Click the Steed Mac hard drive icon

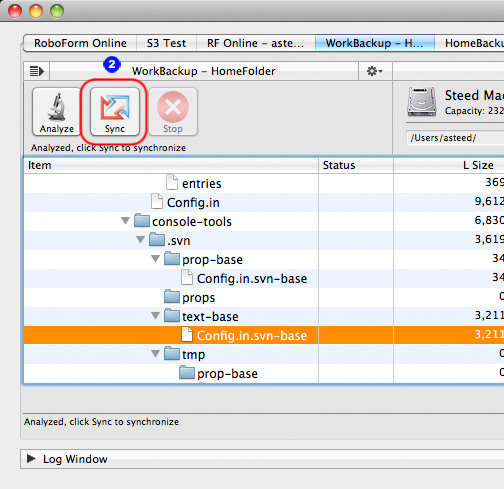(422, 101)
